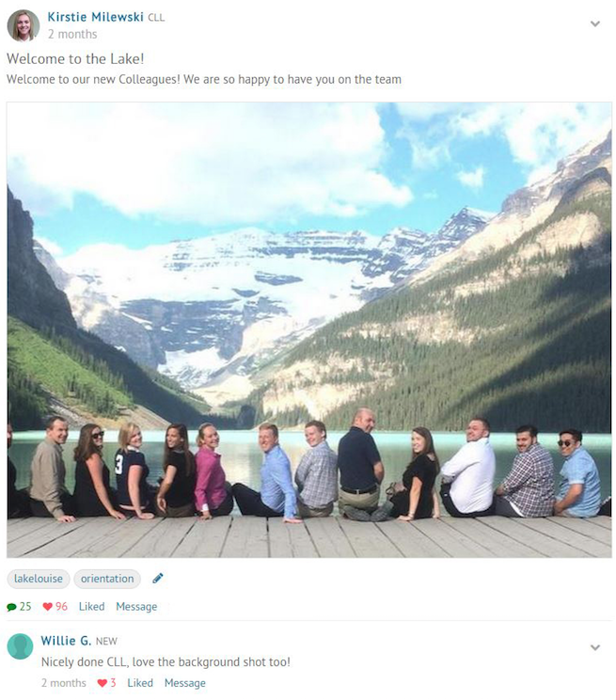The image size is (616, 700).
Task: Edit tags with the pencil icon
Action: click(158, 578)
